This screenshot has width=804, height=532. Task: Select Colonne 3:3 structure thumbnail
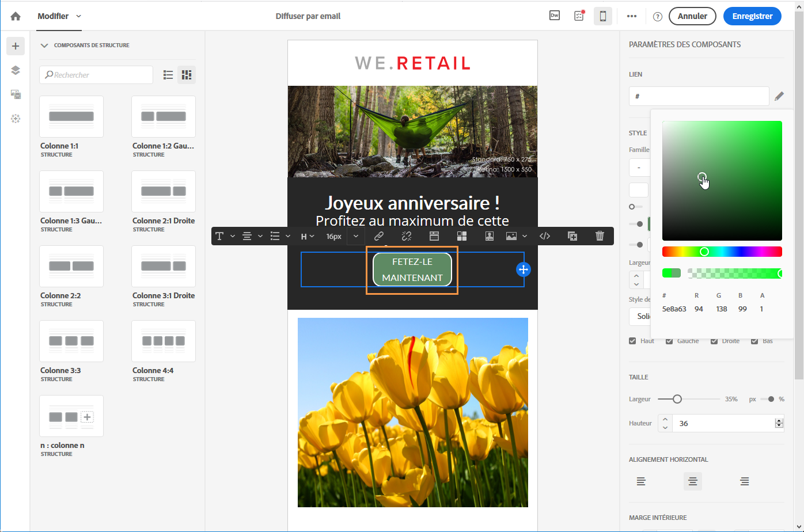click(71, 341)
